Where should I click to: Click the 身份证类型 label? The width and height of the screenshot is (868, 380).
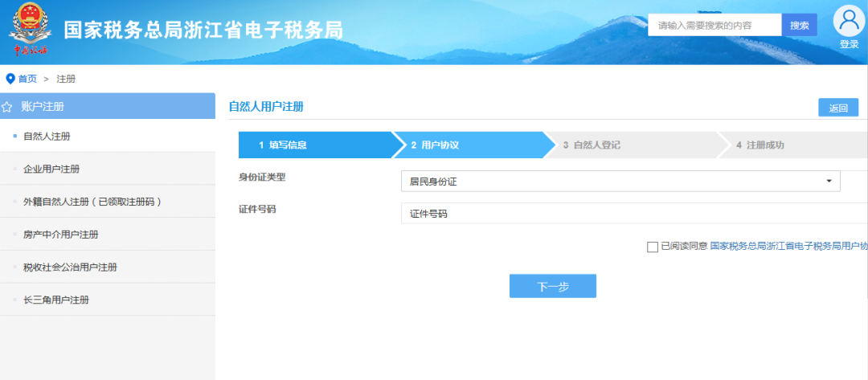tap(262, 177)
